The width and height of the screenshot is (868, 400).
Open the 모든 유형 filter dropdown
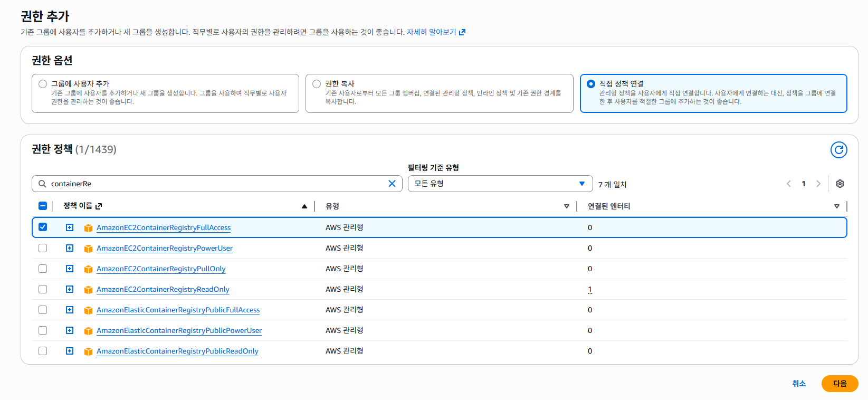click(x=500, y=184)
